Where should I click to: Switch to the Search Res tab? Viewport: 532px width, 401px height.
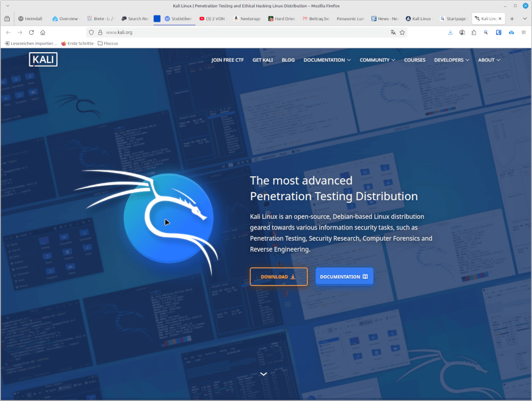point(135,19)
